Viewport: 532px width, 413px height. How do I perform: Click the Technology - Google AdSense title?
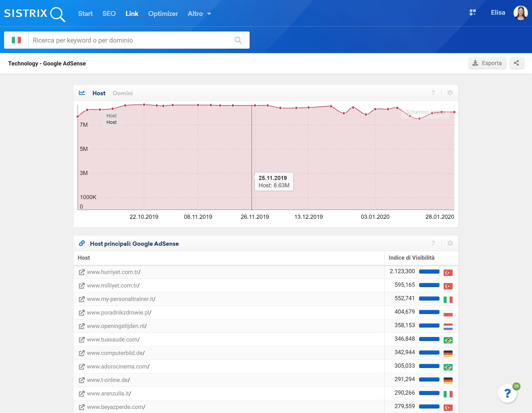pyautogui.click(x=47, y=64)
